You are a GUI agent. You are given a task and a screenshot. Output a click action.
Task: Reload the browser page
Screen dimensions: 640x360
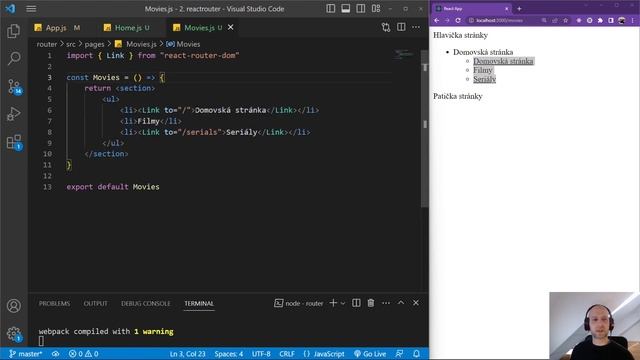click(458, 20)
